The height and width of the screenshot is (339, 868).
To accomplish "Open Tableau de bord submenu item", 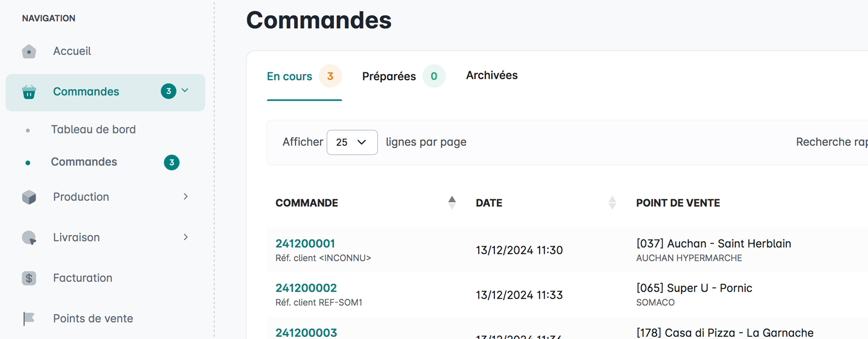I will [x=93, y=129].
